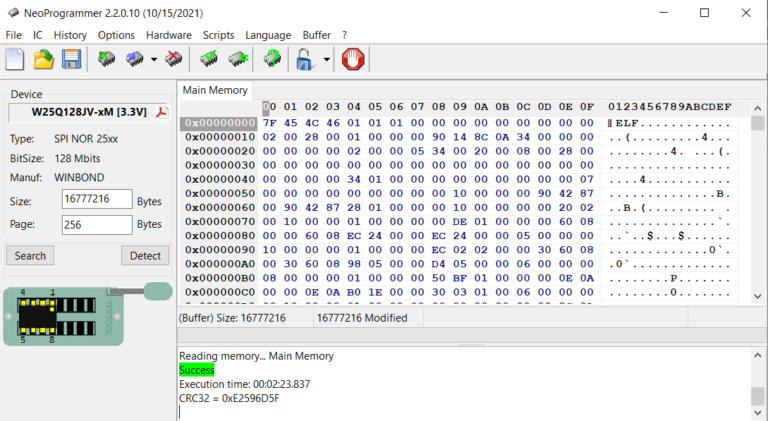Image resolution: width=768 pixels, height=421 pixels.
Task: Click the Erase IC icon with red X
Action: [174, 60]
